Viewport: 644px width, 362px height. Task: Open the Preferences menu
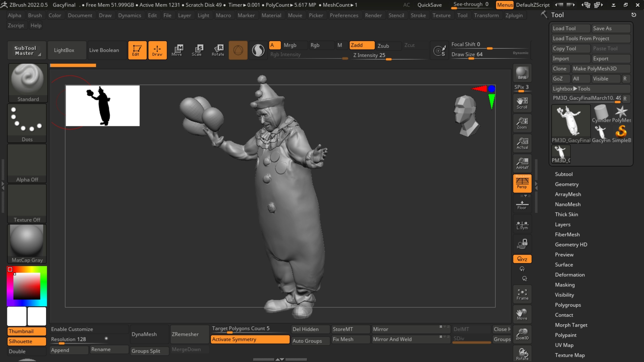coord(344,15)
